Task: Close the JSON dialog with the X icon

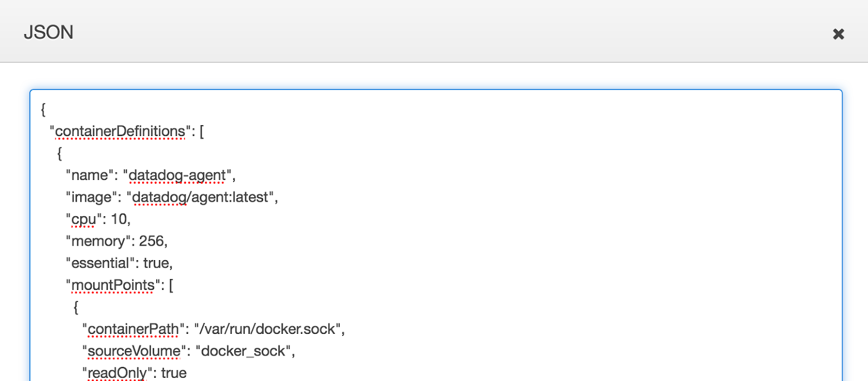Action: [x=838, y=34]
